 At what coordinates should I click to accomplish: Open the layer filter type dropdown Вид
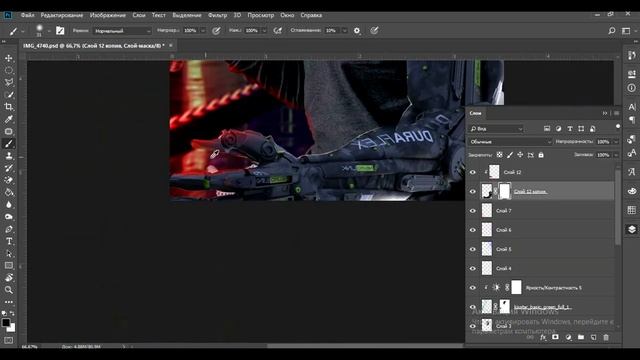[x=496, y=129]
